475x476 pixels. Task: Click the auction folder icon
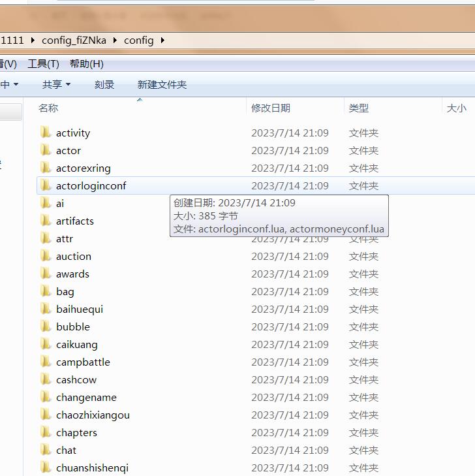(x=46, y=256)
